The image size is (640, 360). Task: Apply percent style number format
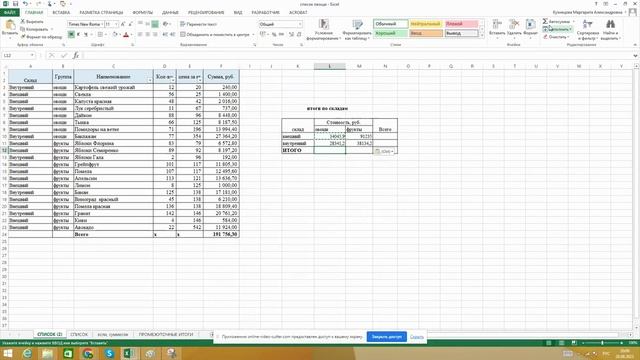pos(274,34)
